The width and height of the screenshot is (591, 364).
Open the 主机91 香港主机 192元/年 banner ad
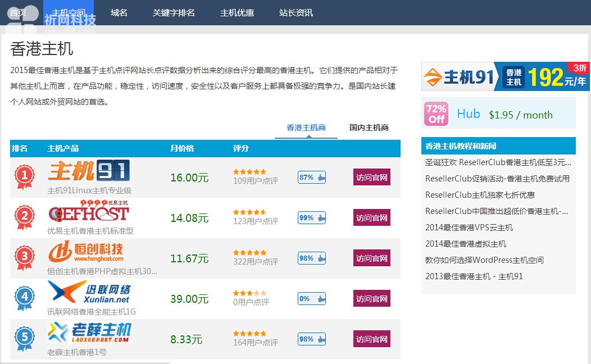pyautogui.click(x=505, y=76)
